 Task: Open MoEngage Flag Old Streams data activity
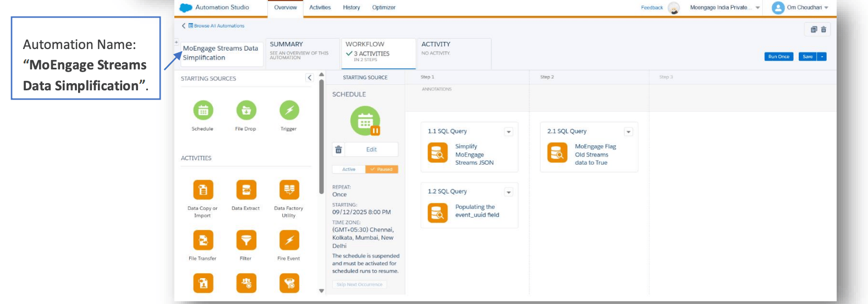[595, 155]
